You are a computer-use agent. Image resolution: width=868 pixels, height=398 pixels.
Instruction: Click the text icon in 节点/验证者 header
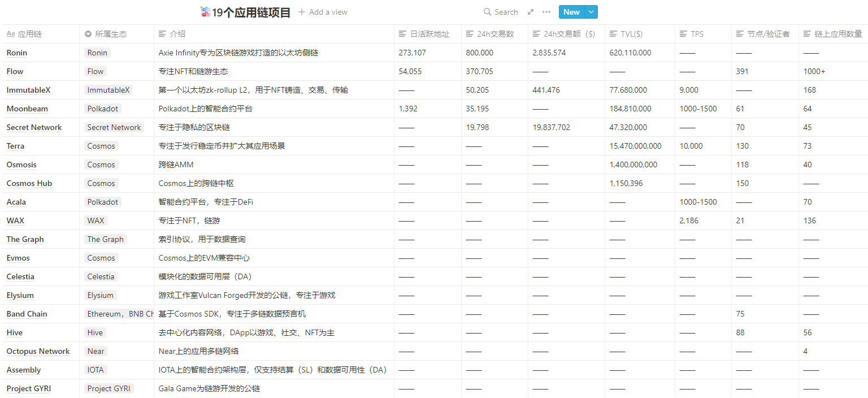(x=740, y=34)
